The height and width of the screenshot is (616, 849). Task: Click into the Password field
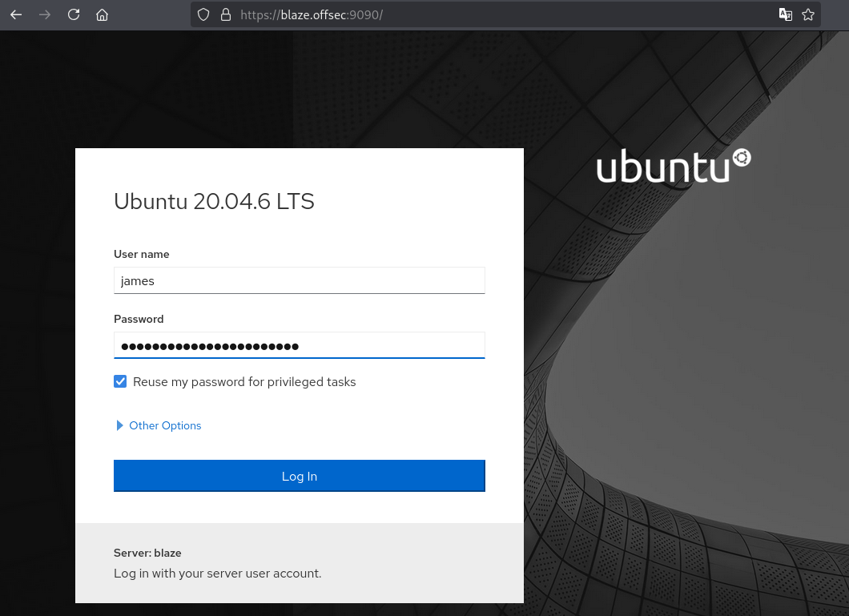tap(300, 345)
